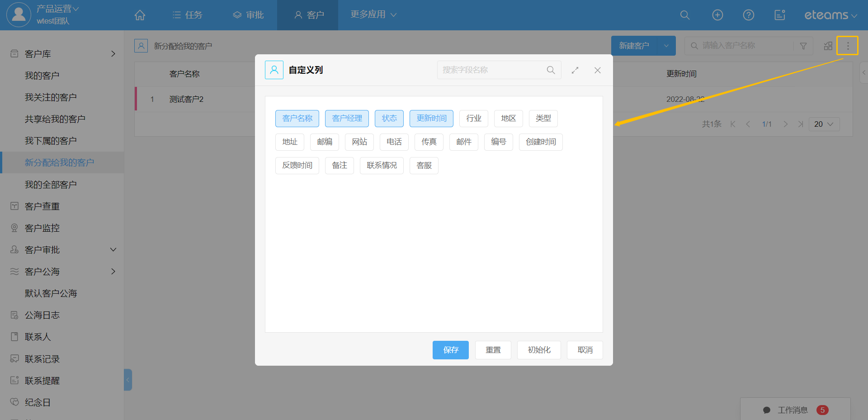This screenshot has height=420, width=868.
Task: Click the 保存 button
Action: (x=450, y=350)
